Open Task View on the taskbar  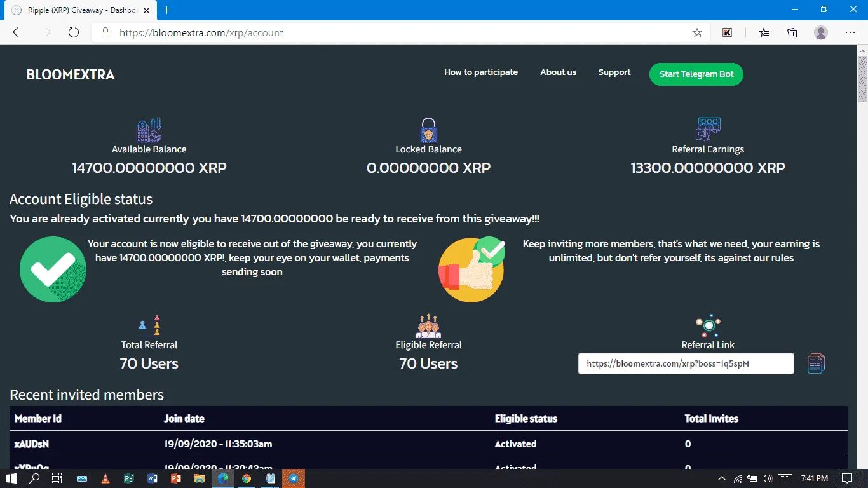point(57,478)
